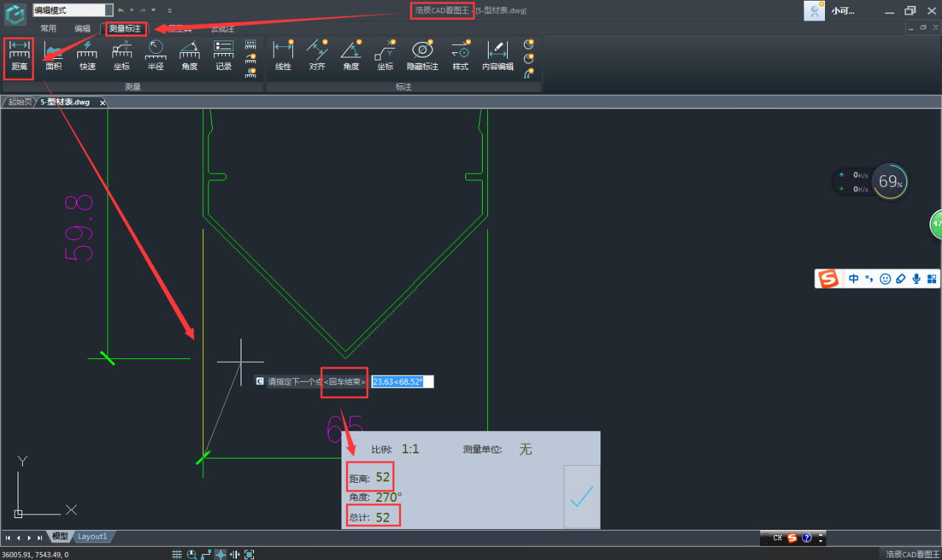
Task: Click the 测量单位 无 value
Action: click(x=525, y=449)
